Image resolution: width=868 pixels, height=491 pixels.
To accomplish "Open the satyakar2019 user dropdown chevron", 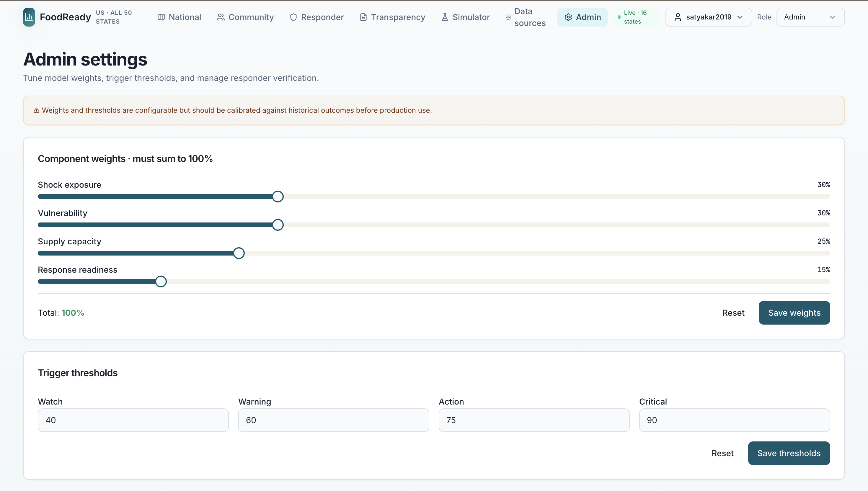I will point(740,17).
